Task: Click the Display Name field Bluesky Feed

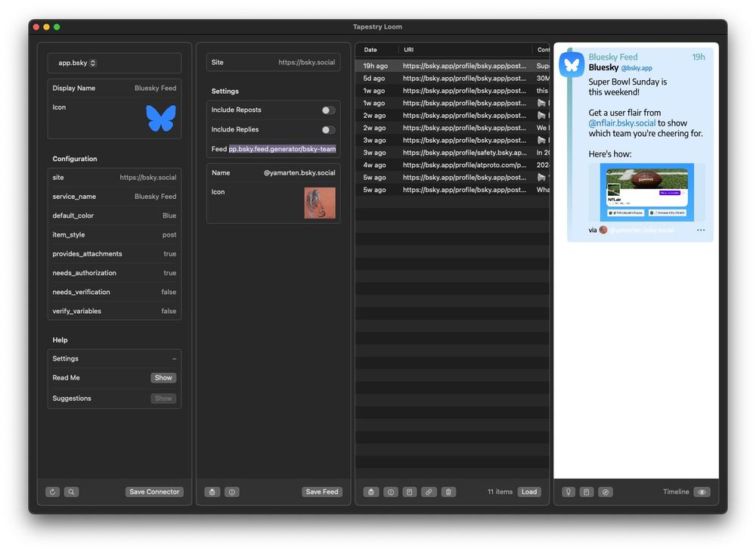Action: pyautogui.click(x=114, y=88)
